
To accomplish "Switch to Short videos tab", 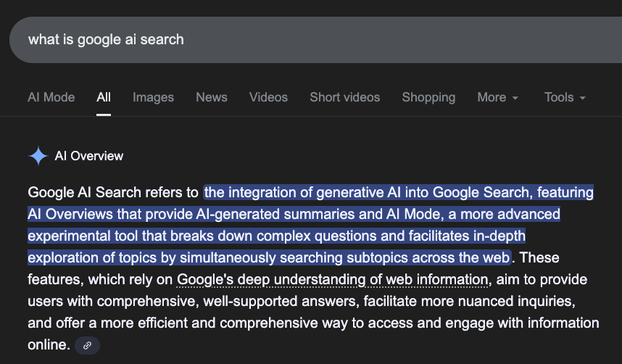I will click(x=344, y=97).
